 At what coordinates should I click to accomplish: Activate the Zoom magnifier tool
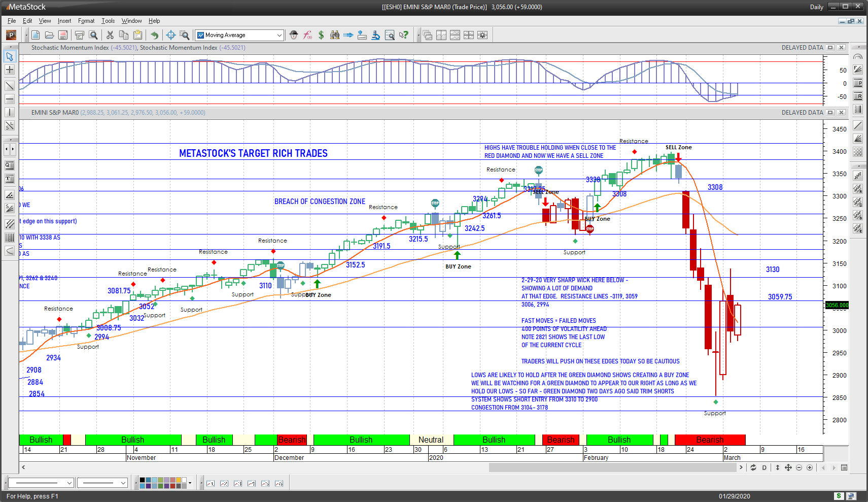184,35
